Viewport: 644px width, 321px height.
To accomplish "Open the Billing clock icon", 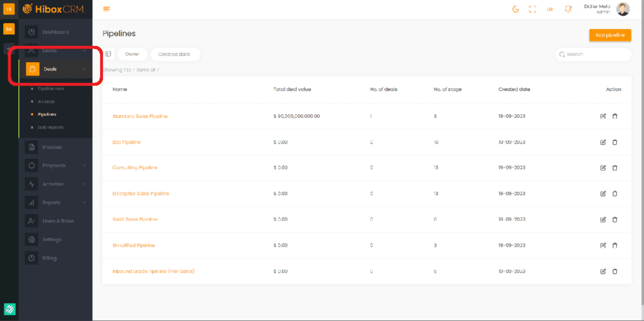I will pos(31,258).
